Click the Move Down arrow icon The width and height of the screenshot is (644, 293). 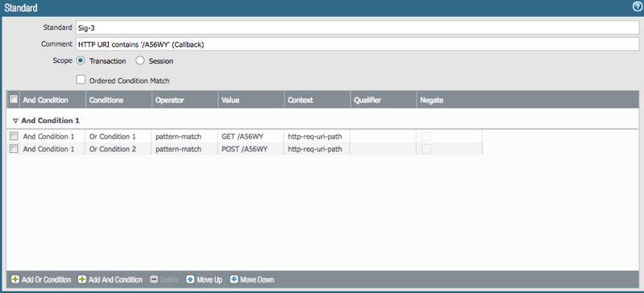pos(234,279)
